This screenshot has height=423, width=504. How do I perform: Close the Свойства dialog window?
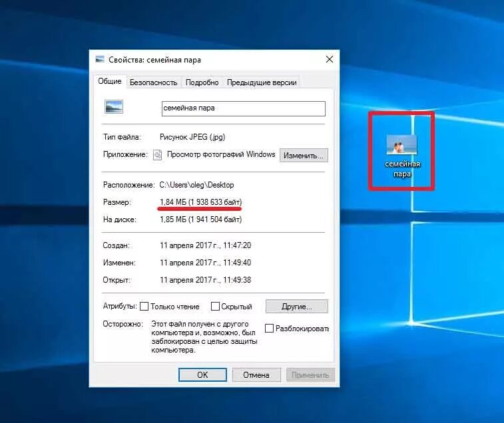[x=330, y=59]
